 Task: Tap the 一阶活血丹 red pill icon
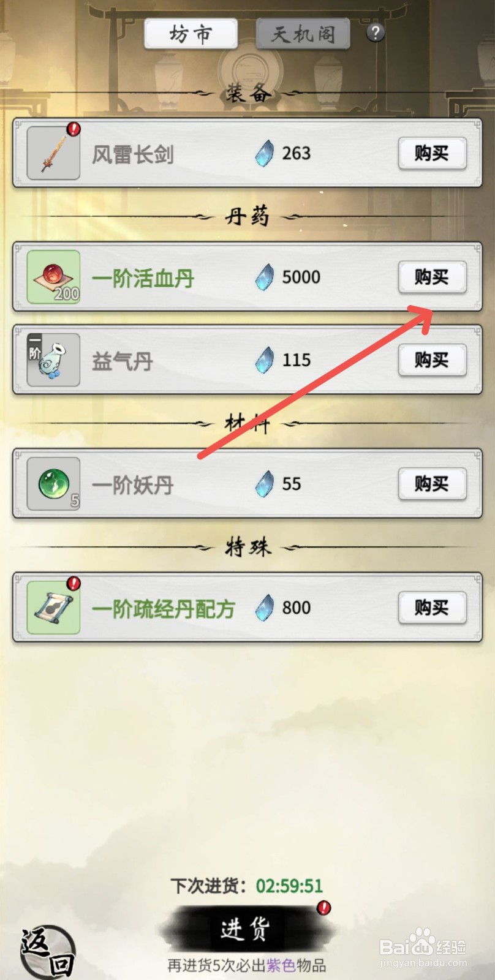click(53, 277)
